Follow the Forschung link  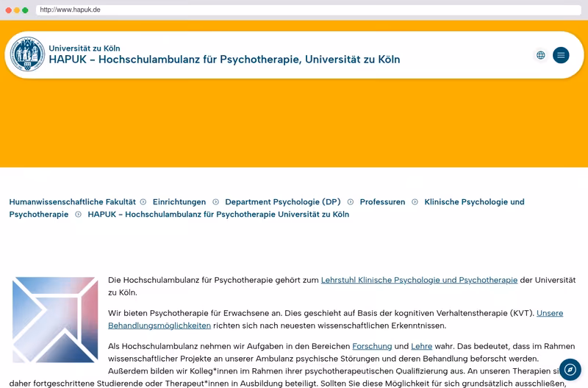372,346
